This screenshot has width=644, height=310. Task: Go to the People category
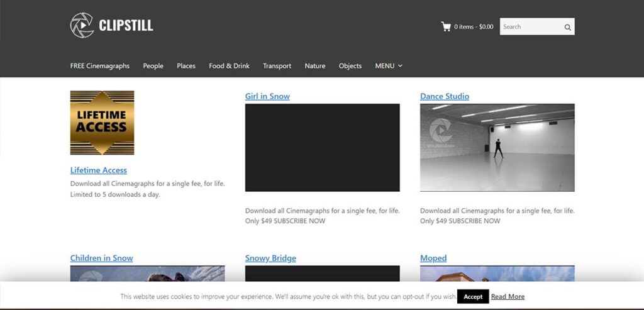click(x=153, y=65)
